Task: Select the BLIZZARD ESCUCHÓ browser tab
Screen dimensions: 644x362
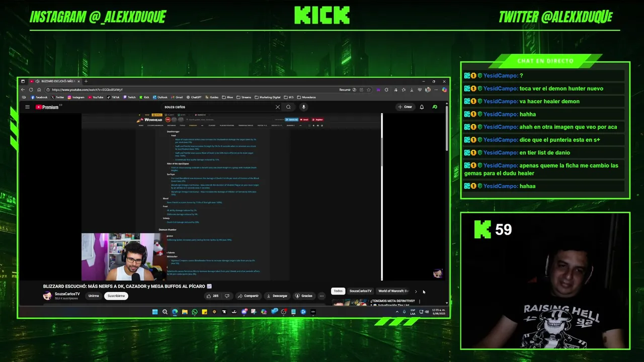Action: tap(54, 81)
